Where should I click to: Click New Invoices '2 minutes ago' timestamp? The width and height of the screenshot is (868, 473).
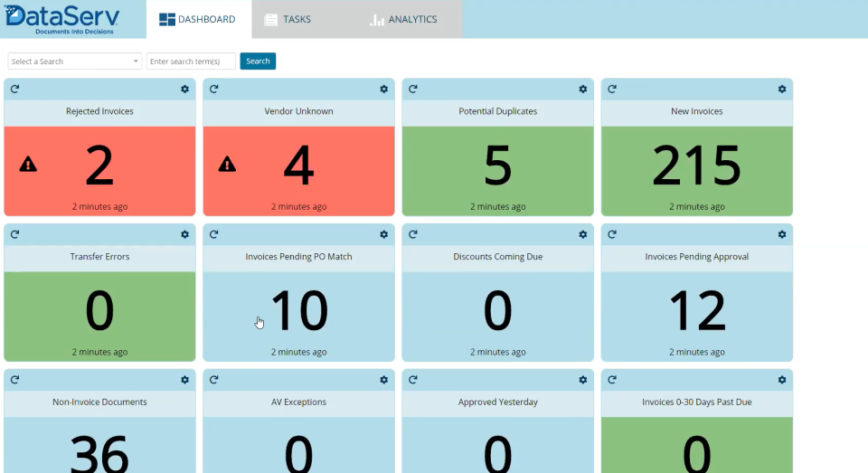click(697, 206)
